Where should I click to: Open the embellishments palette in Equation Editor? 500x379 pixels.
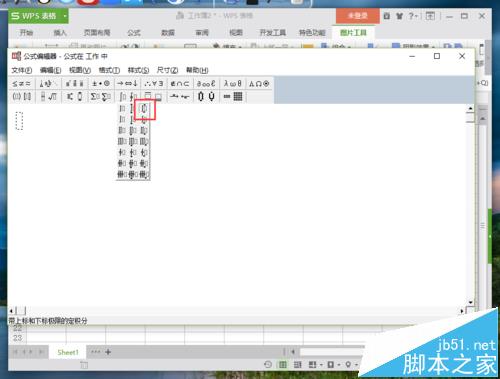coord(74,84)
